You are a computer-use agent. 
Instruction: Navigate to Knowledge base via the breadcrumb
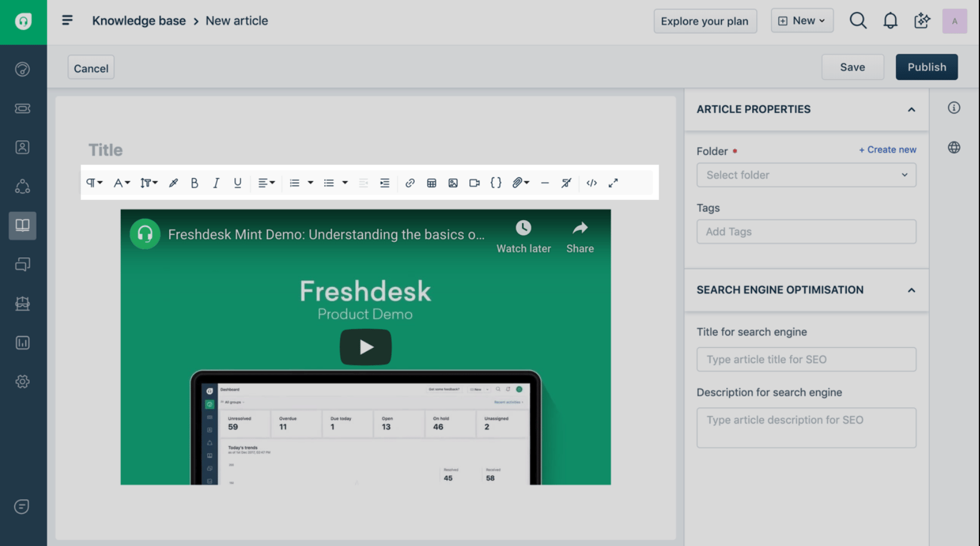pos(138,20)
